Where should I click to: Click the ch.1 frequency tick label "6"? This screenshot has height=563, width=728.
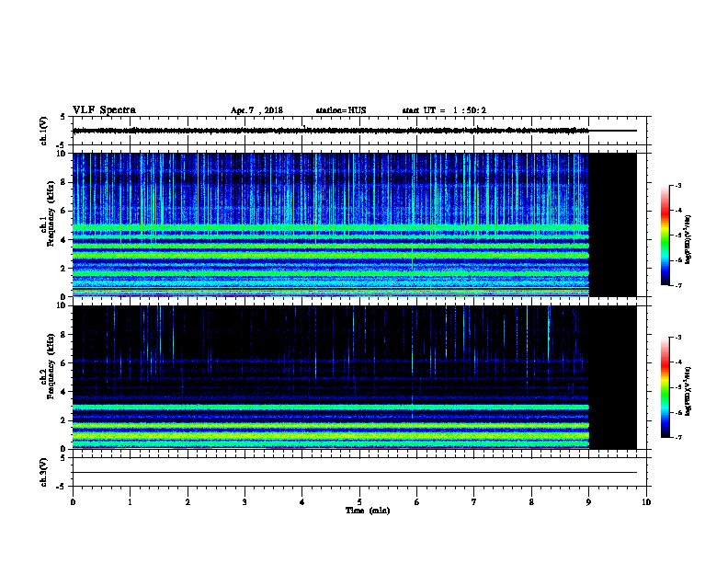(x=63, y=211)
